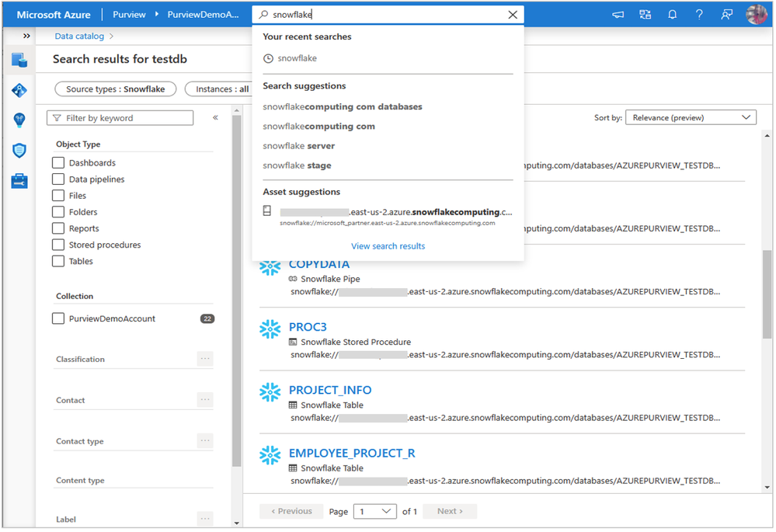
Task: Check the Dashboards object type
Action: coord(58,163)
